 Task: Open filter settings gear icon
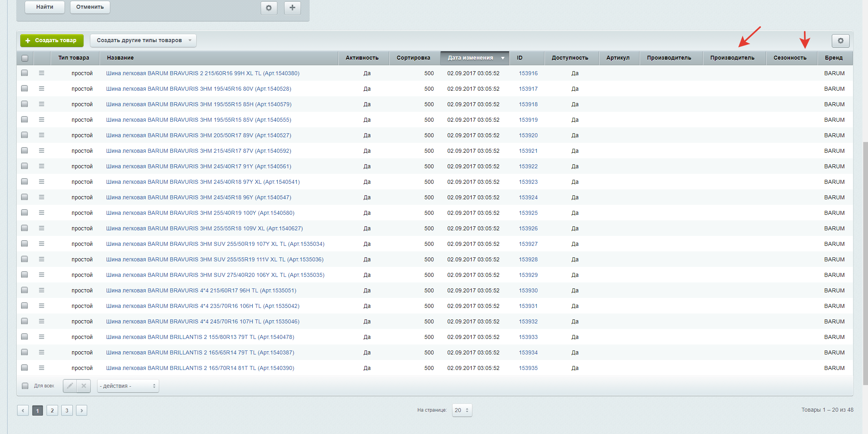tap(269, 8)
